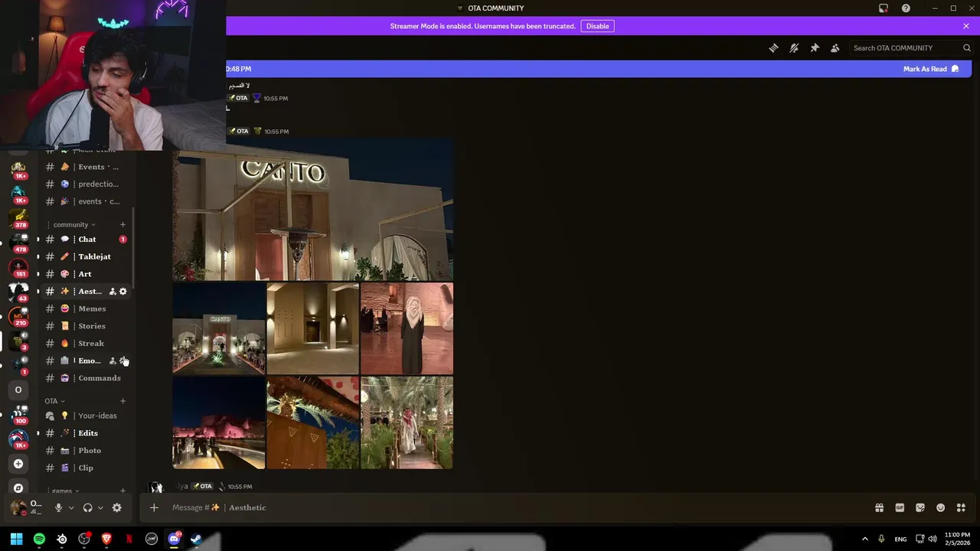Image resolution: width=980 pixels, height=551 pixels.
Task: Open thumbnail of woman in abaya
Action: [x=407, y=328]
